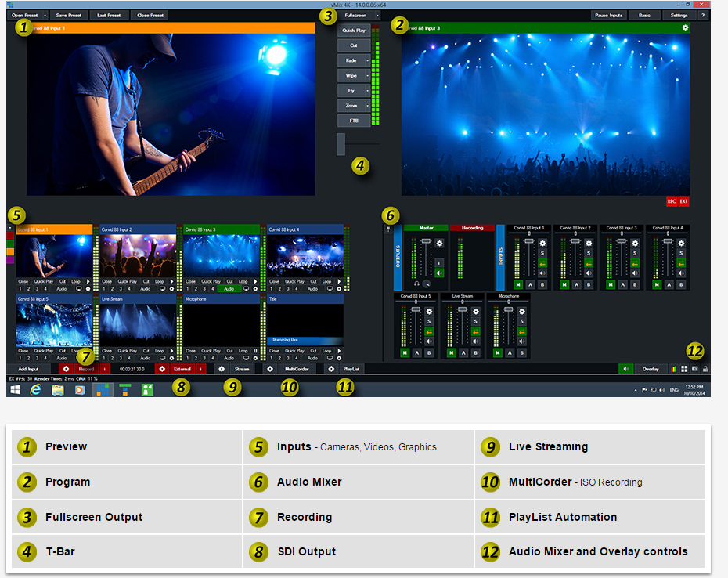This screenshot has width=728, height=578.
Task: Select the red input category swatch
Action: [x=10, y=236]
